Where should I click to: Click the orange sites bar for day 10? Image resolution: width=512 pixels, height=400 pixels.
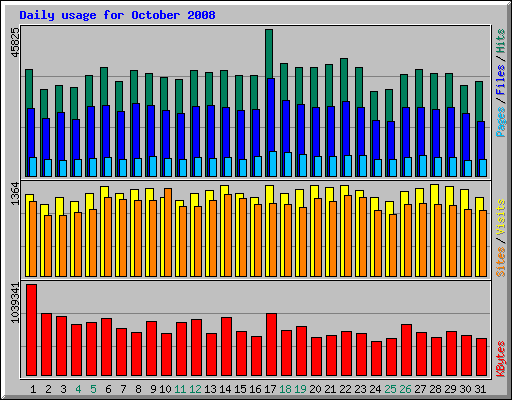[x=168, y=232]
